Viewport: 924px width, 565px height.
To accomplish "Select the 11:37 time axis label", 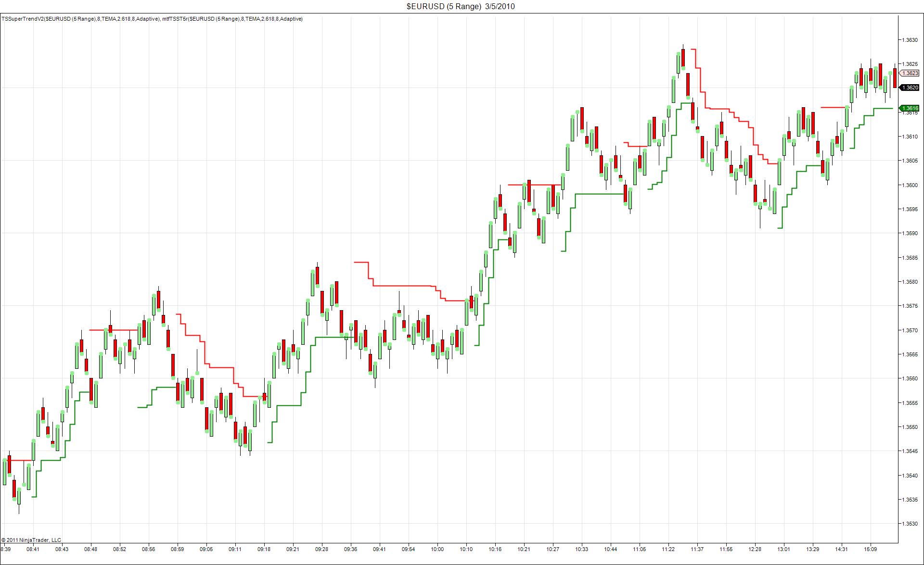I will tap(697, 549).
